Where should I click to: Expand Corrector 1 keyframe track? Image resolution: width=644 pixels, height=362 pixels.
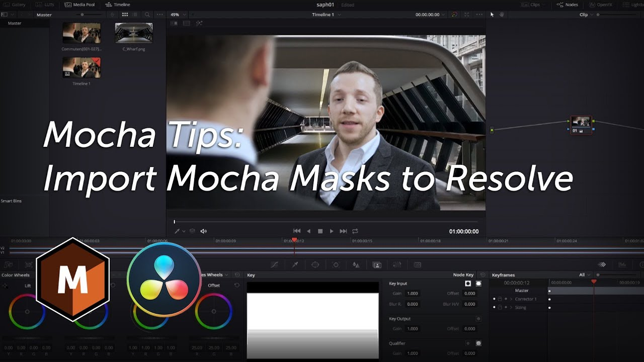[512, 299]
